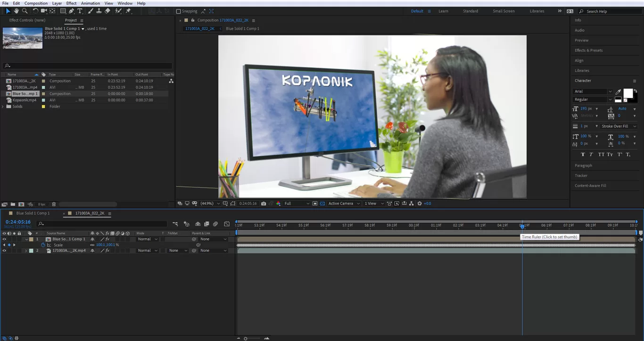Open the Normal blend mode dropdown
The height and width of the screenshot is (341, 644).
[147, 239]
